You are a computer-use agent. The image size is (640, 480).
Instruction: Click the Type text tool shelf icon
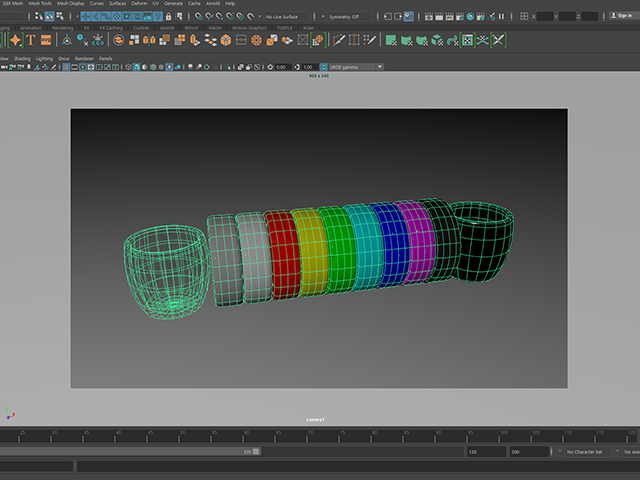coord(31,40)
